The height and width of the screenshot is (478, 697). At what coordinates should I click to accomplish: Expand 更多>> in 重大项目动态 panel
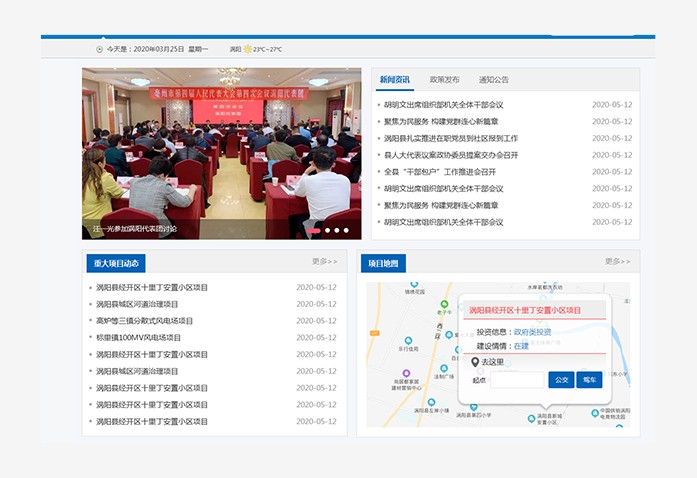pyautogui.click(x=324, y=261)
